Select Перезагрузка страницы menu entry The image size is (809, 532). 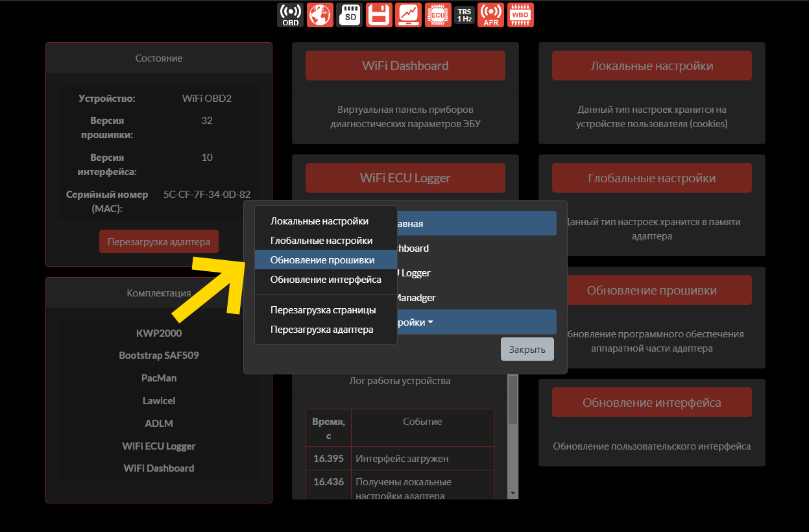[323, 310]
